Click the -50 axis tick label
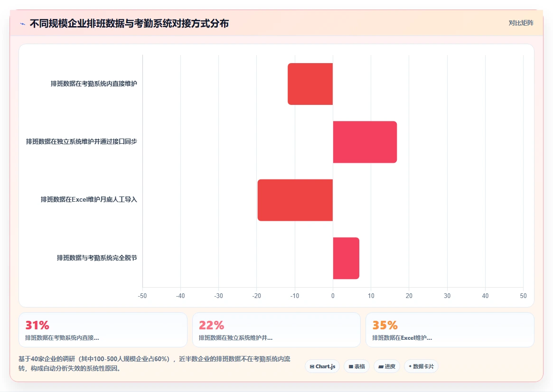Screen dimensions: 553x392 [x=142, y=296]
